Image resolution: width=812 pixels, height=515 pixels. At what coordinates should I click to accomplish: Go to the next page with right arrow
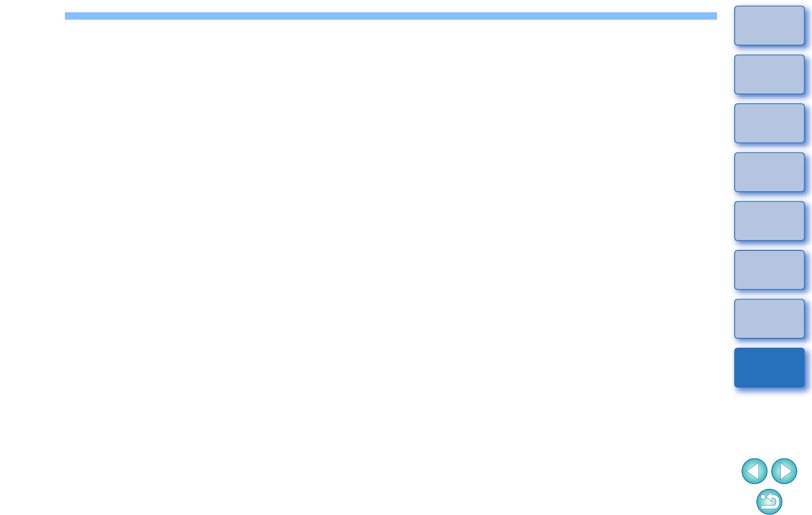pos(784,471)
